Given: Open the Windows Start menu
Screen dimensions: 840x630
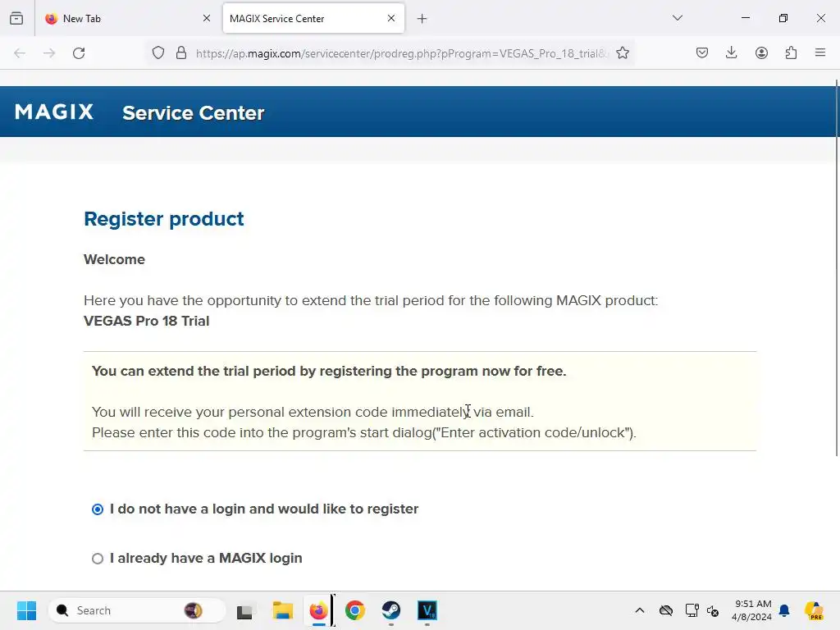Looking at the screenshot, I should click(x=27, y=610).
